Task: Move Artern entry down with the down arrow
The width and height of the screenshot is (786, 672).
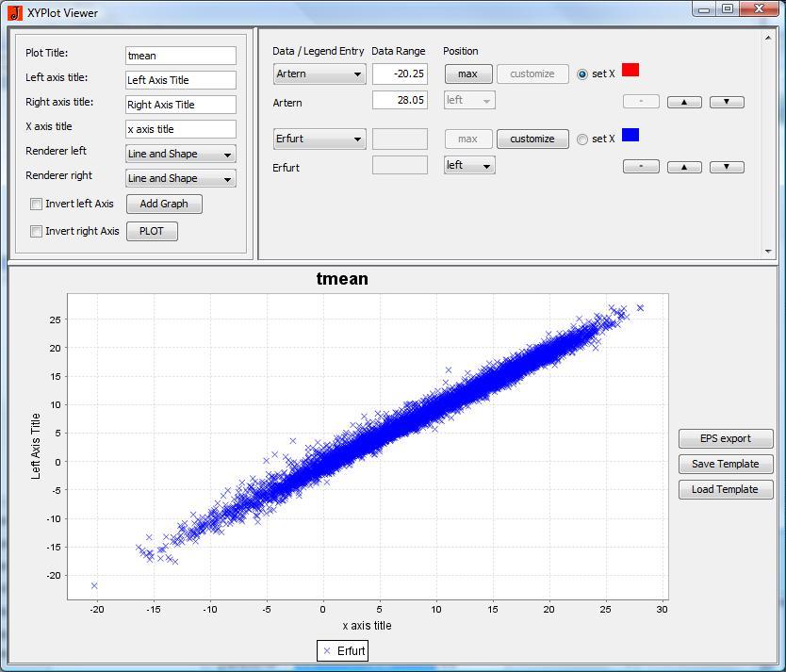Action: point(726,101)
